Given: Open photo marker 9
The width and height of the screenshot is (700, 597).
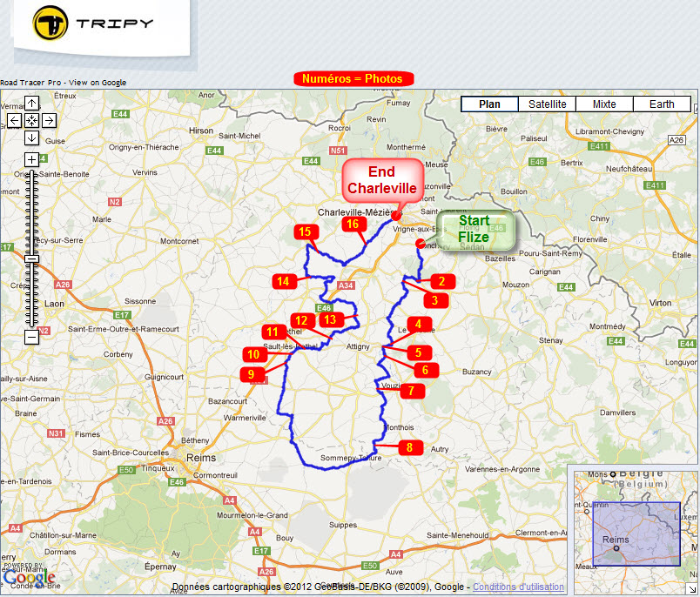Looking at the screenshot, I should click(x=252, y=374).
